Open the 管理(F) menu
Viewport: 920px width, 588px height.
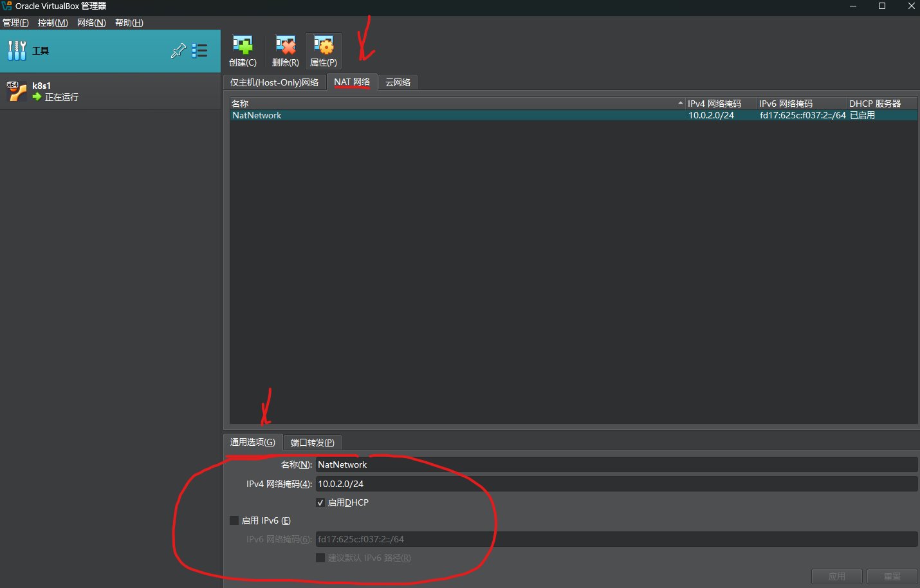tap(16, 23)
